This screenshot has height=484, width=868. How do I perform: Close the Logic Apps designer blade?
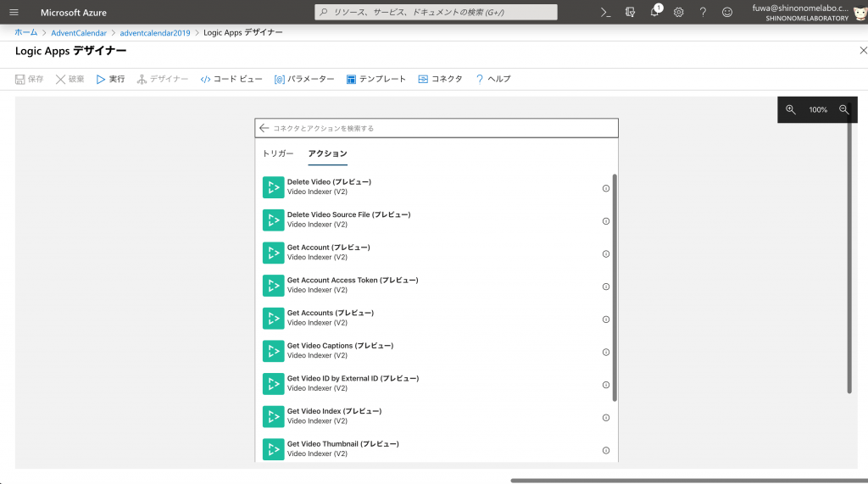(862, 50)
